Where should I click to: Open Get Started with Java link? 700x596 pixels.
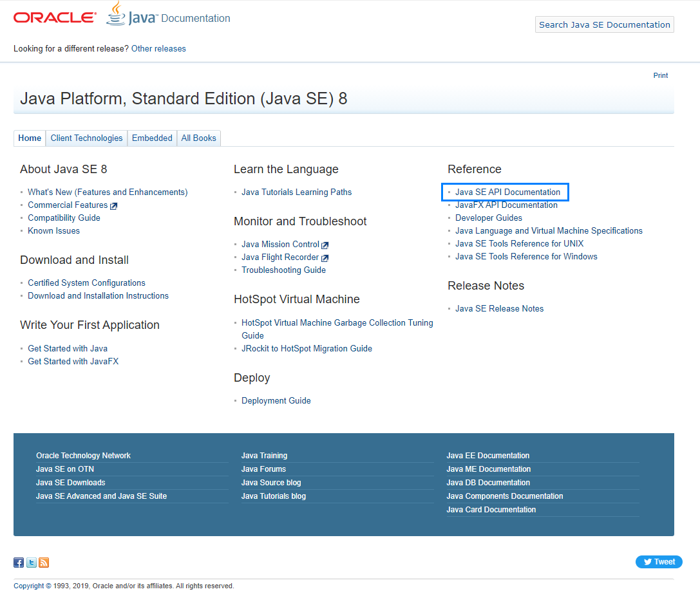pyautogui.click(x=68, y=349)
